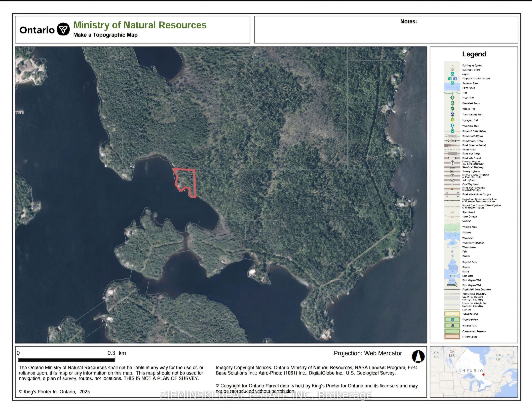Click the 'Military Lands' legend label

pos(470,337)
